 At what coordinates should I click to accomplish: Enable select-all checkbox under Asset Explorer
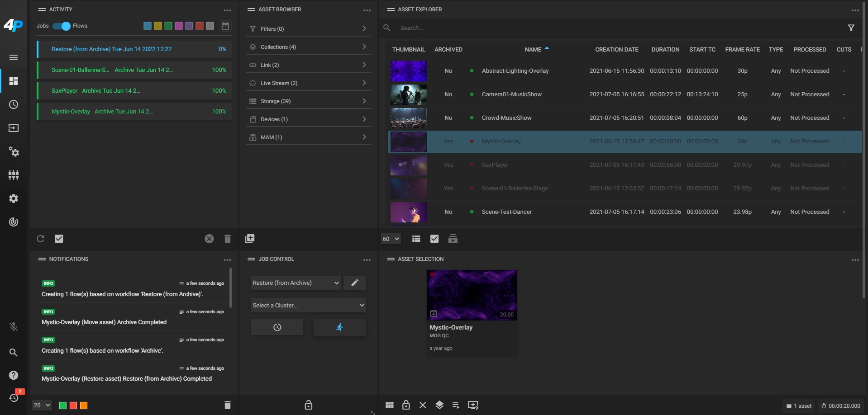click(434, 239)
